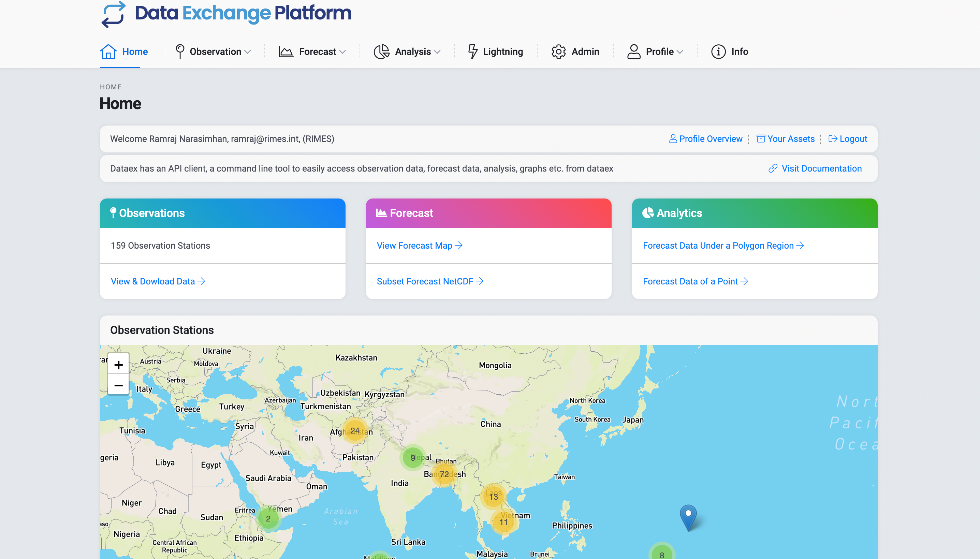Viewport: 980px width, 559px height.
Task: Open View Forecast Map link
Action: [x=420, y=246]
